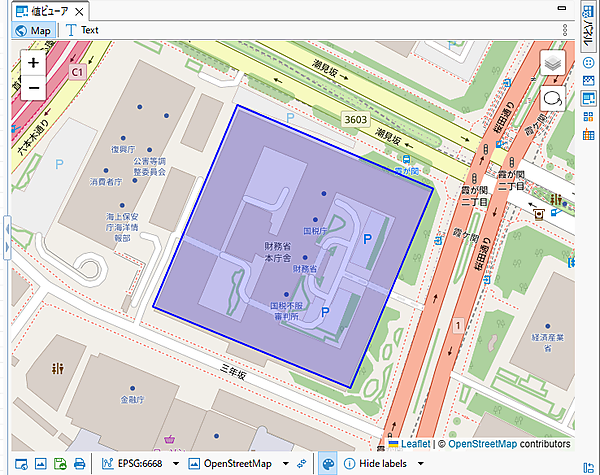The width and height of the screenshot is (600, 475).
Task: Click the print map icon
Action: 79,464
